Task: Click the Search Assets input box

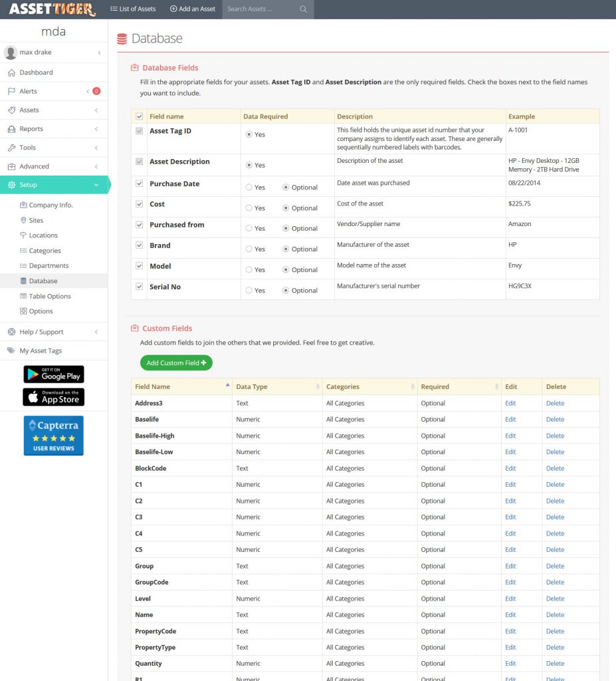Action: (260, 9)
